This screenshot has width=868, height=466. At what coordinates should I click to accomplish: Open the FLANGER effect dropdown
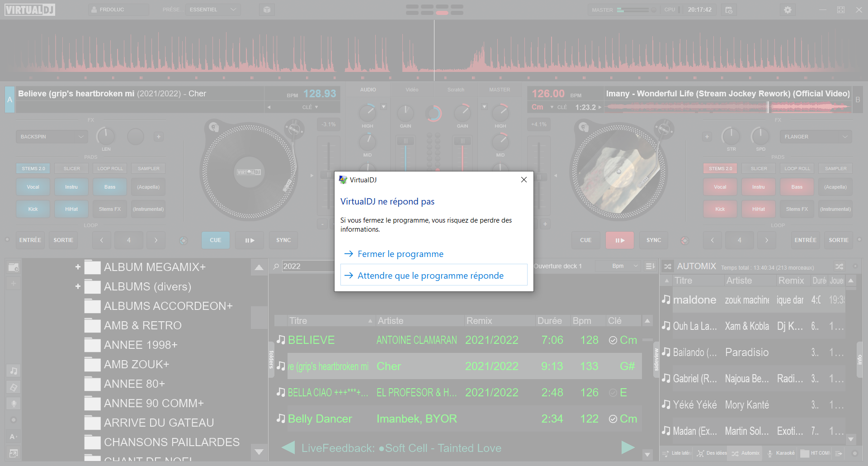[816, 137]
